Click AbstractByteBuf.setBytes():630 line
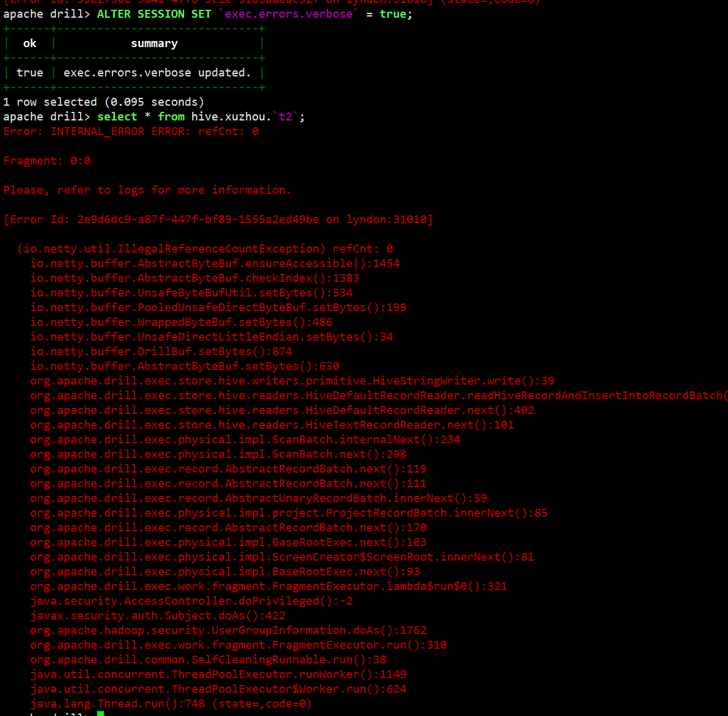728x716 pixels. click(185, 366)
